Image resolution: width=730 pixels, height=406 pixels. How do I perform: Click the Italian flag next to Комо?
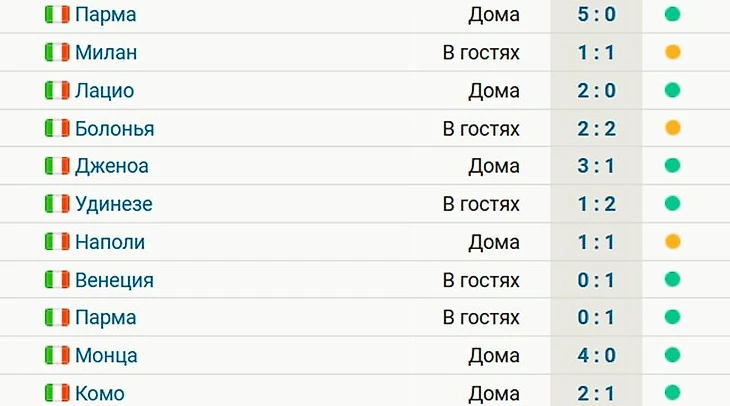[x=57, y=393]
